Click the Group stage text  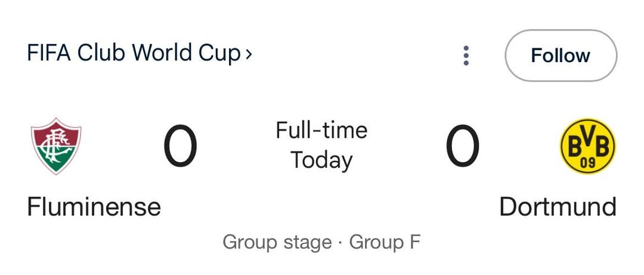click(x=277, y=243)
